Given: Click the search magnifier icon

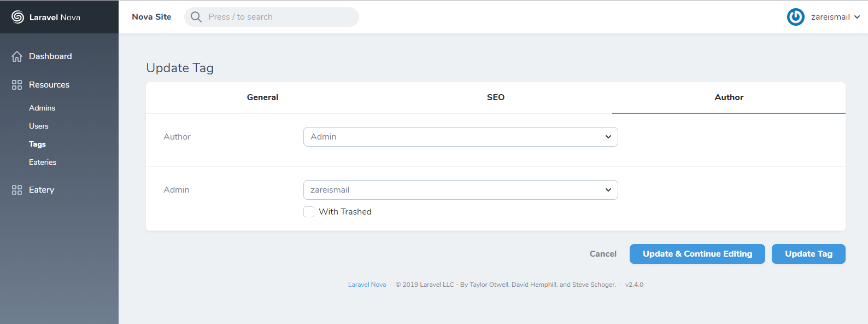Looking at the screenshot, I should point(196,17).
